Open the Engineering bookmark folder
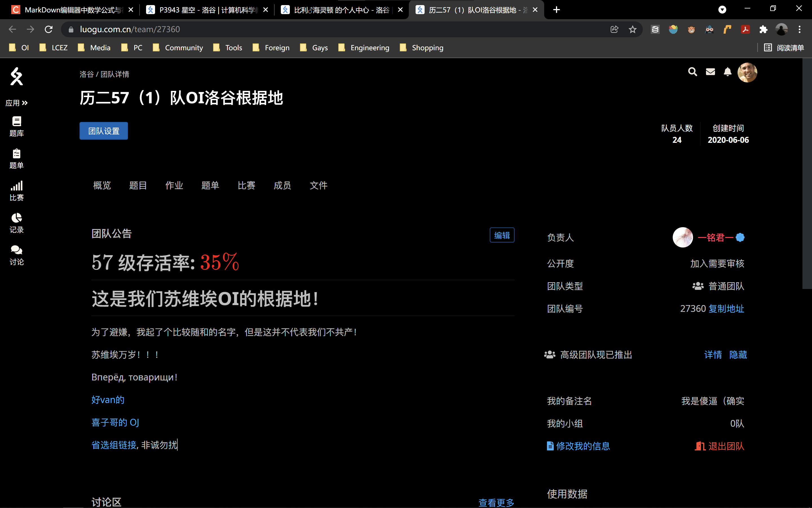 tap(364, 48)
